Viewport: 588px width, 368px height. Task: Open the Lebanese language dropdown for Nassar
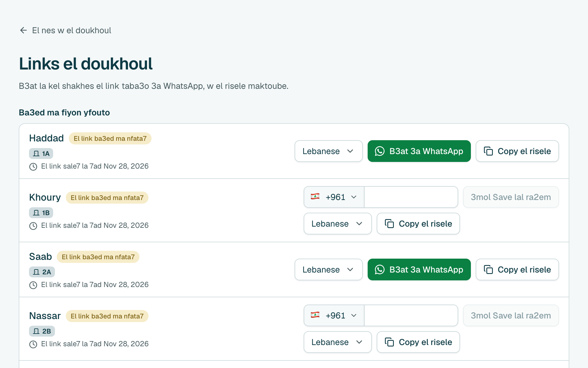tap(337, 342)
